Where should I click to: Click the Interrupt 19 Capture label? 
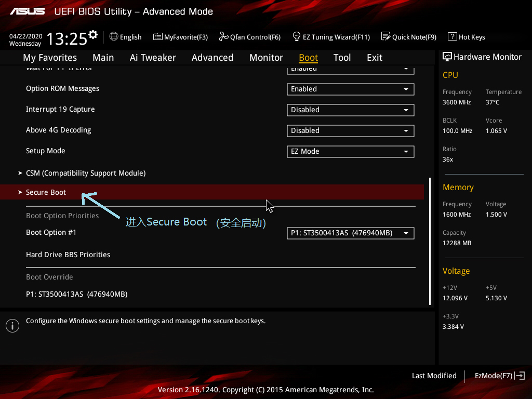pos(60,109)
